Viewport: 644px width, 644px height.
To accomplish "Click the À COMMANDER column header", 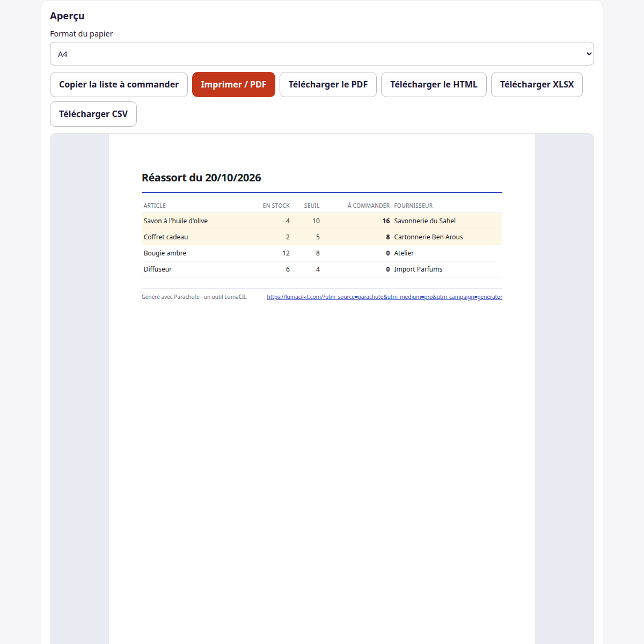I will click(369, 206).
